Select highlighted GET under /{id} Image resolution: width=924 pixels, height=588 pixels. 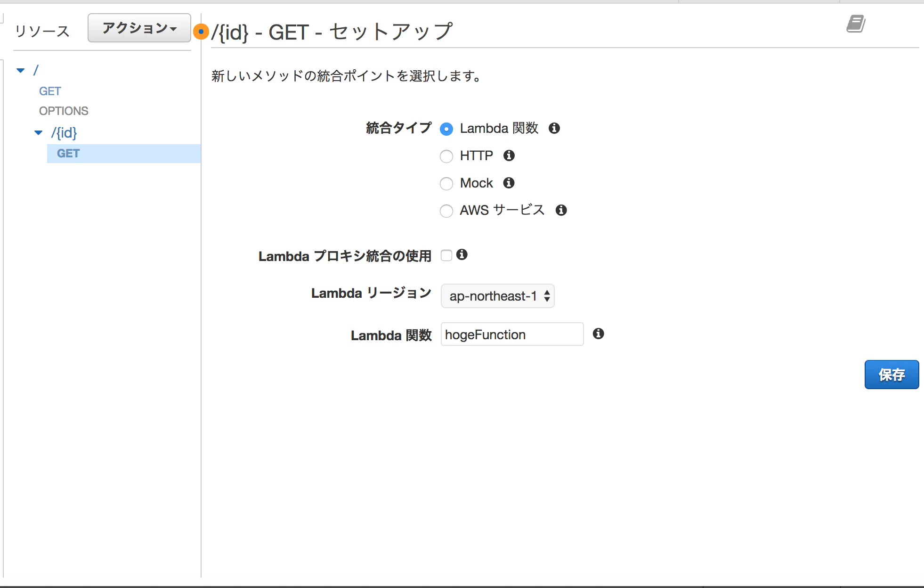pyautogui.click(x=124, y=154)
